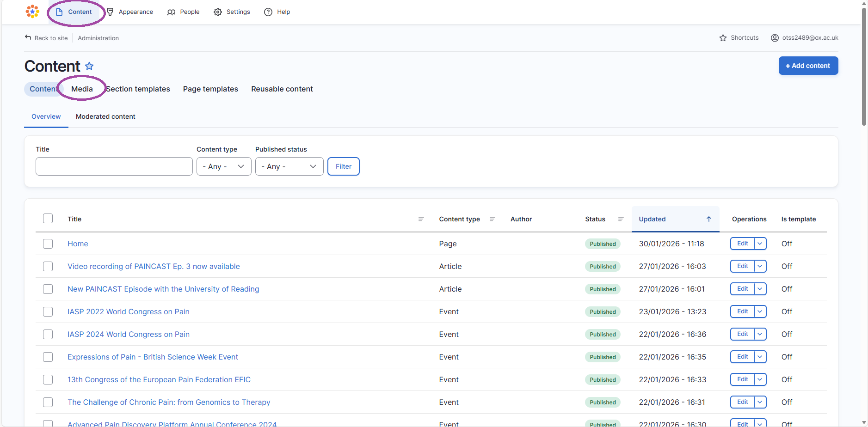Reverse sort using the Updated column arrow
Viewport: 868px width, 427px height.
tap(708, 219)
